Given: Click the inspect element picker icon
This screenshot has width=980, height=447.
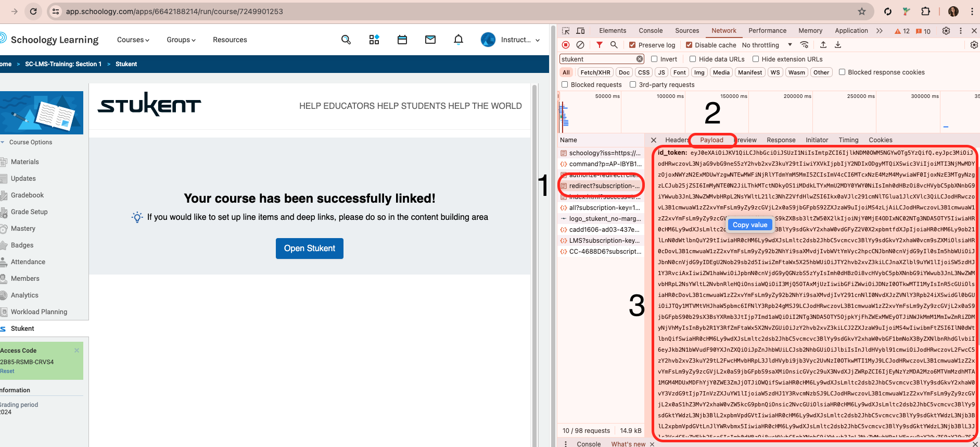Looking at the screenshot, I should point(566,31).
